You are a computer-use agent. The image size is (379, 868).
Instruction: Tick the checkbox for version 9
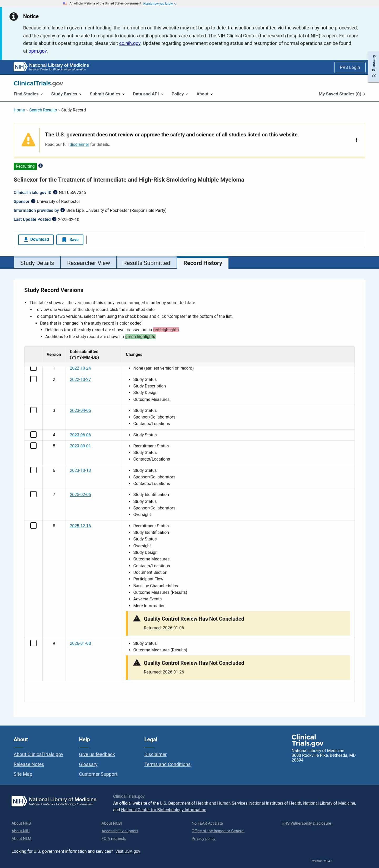tap(33, 643)
